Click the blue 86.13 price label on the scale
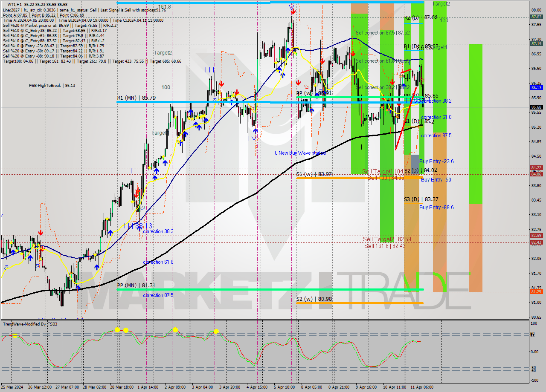The width and height of the screenshot is (546, 392). point(537,88)
